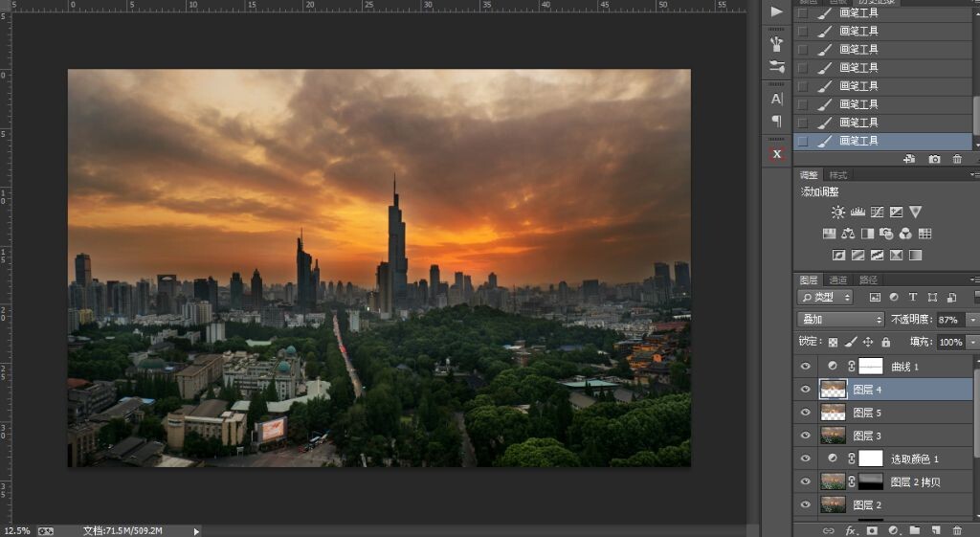
Task: Add a Posterize adjustment layer
Action: (858, 255)
